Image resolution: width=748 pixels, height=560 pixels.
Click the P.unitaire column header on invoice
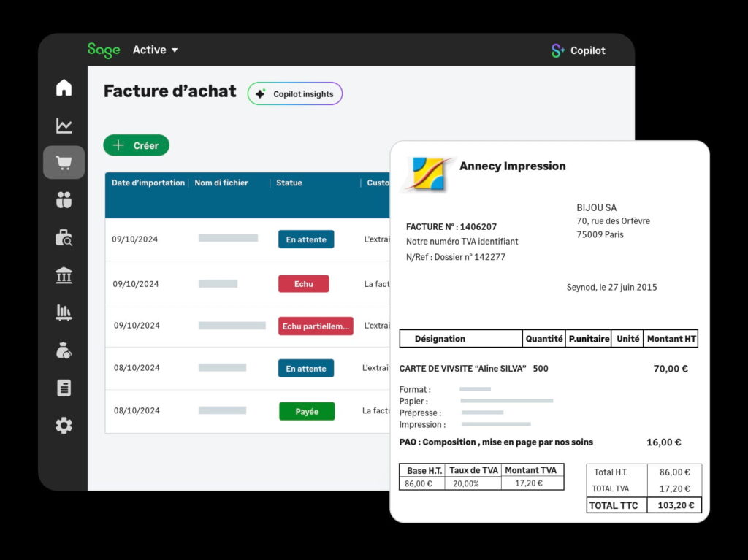(x=589, y=339)
